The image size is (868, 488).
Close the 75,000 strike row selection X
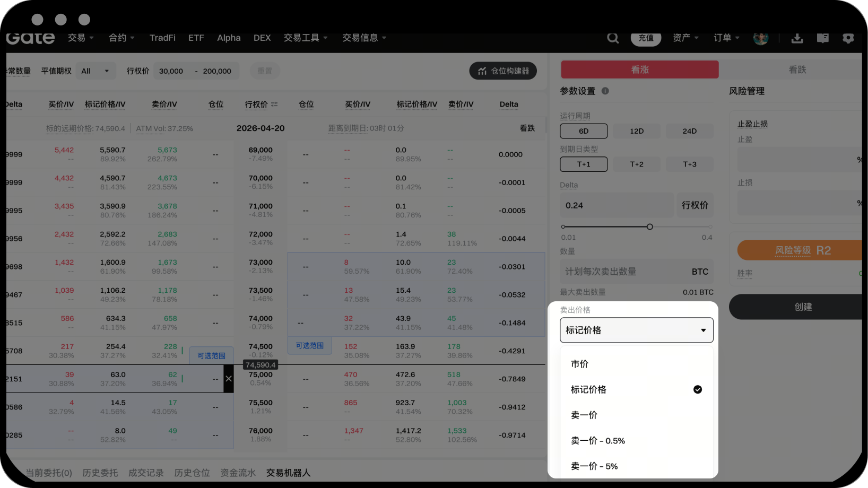pyautogui.click(x=229, y=379)
